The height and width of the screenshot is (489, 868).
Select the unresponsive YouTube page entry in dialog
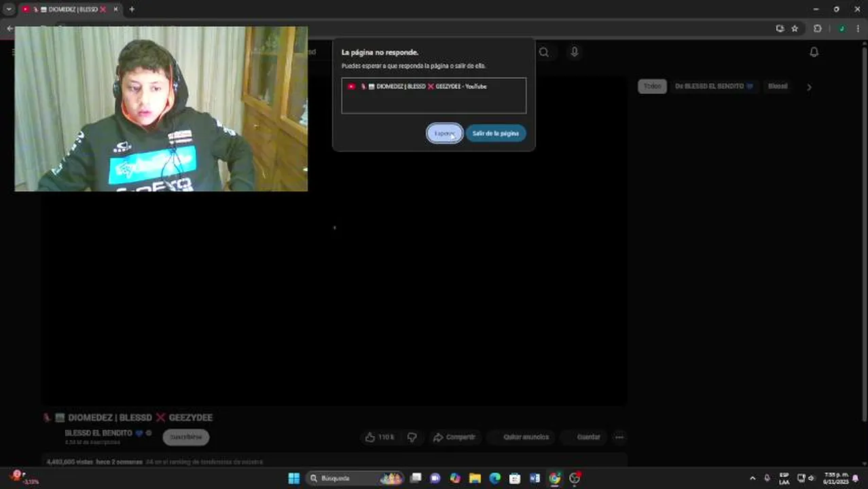coord(433,87)
